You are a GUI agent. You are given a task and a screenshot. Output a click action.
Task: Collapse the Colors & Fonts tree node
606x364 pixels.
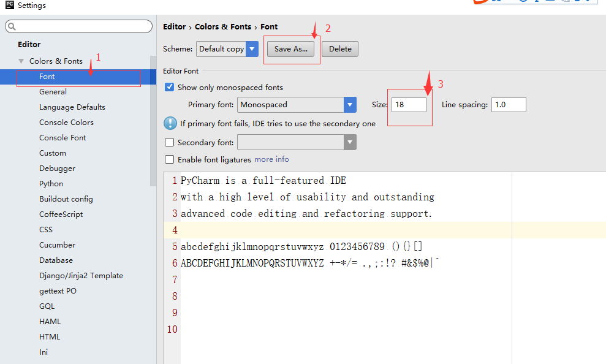point(21,61)
